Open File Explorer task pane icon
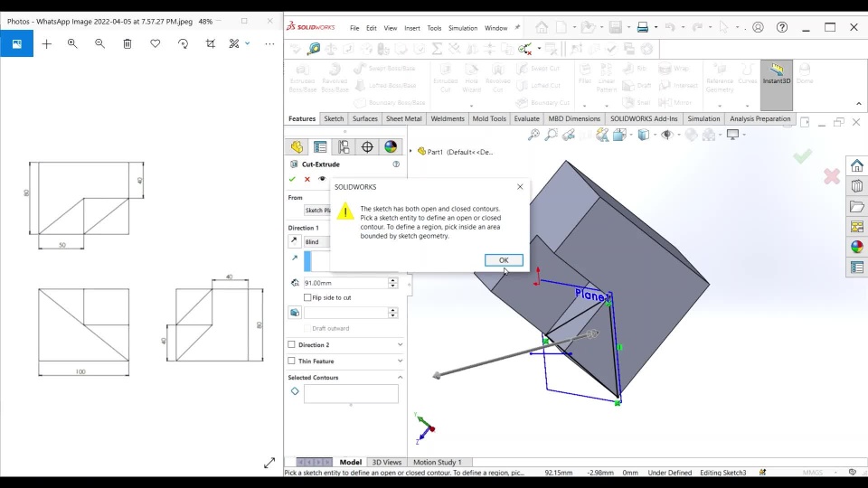 pos(857,206)
